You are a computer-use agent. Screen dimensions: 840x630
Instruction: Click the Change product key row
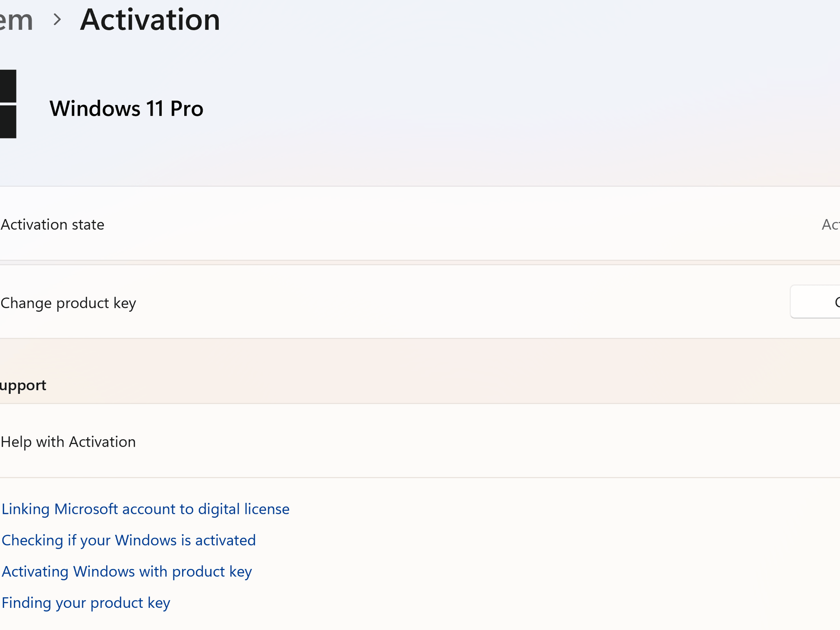420,302
